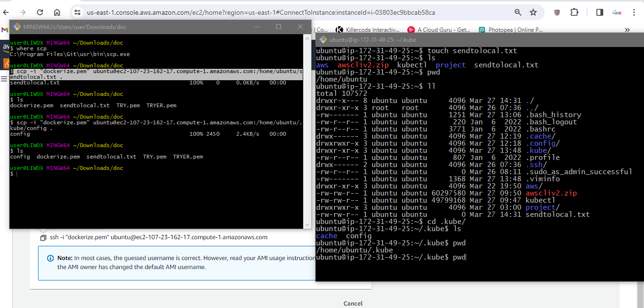Open the Extensions puzzle icon

coord(575,12)
